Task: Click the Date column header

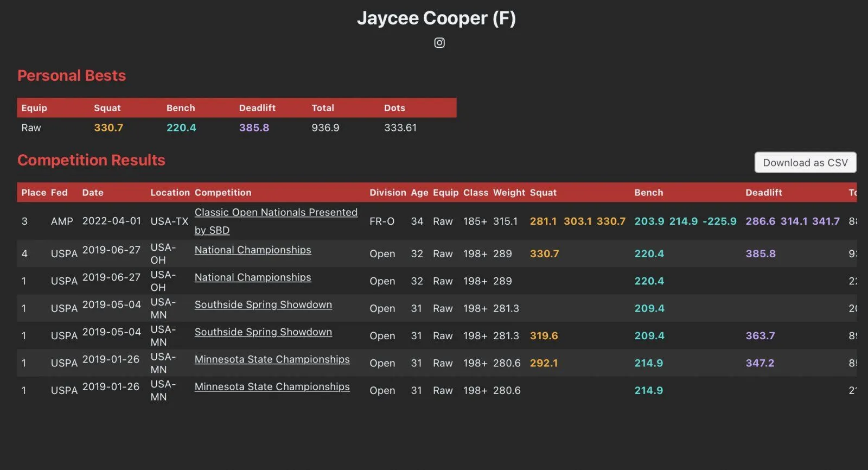Action: tap(93, 193)
